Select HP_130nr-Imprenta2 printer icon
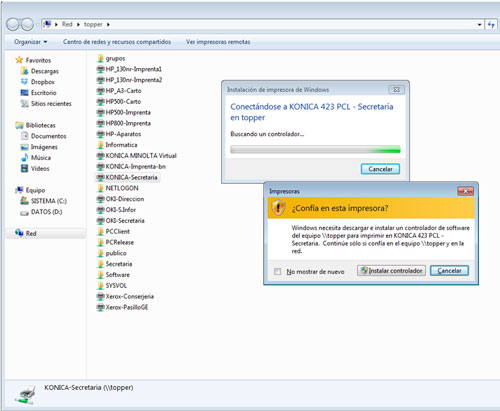 click(x=100, y=80)
